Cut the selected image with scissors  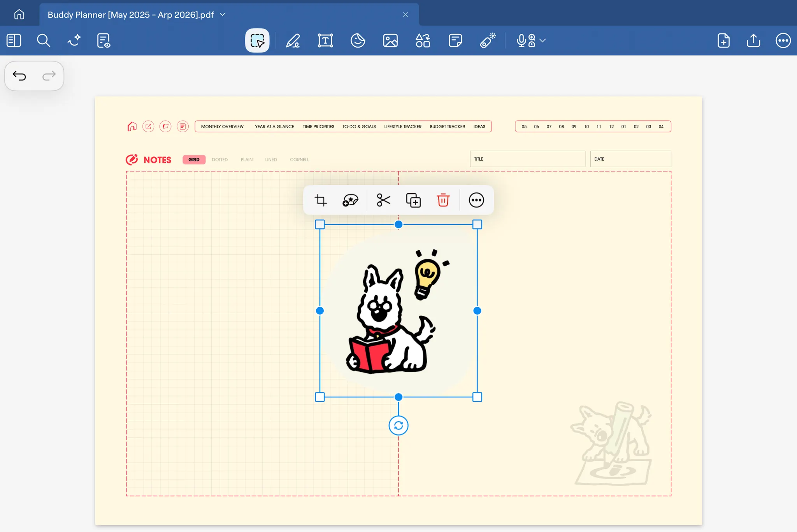tap(383, 200)
